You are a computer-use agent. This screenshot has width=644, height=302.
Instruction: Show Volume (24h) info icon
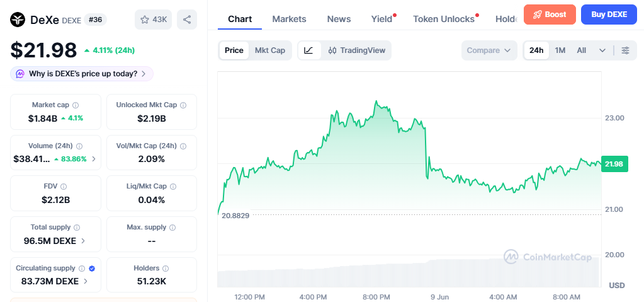click(x=79, y=146)
